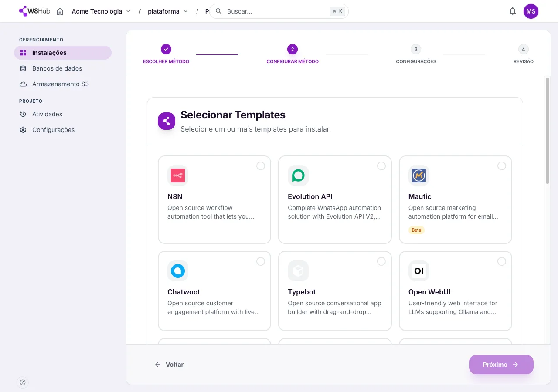Viewport: 558px width, 392px height.
Task: Click 'Selecione um ou mais templates' subtitle
Action: 255,129
